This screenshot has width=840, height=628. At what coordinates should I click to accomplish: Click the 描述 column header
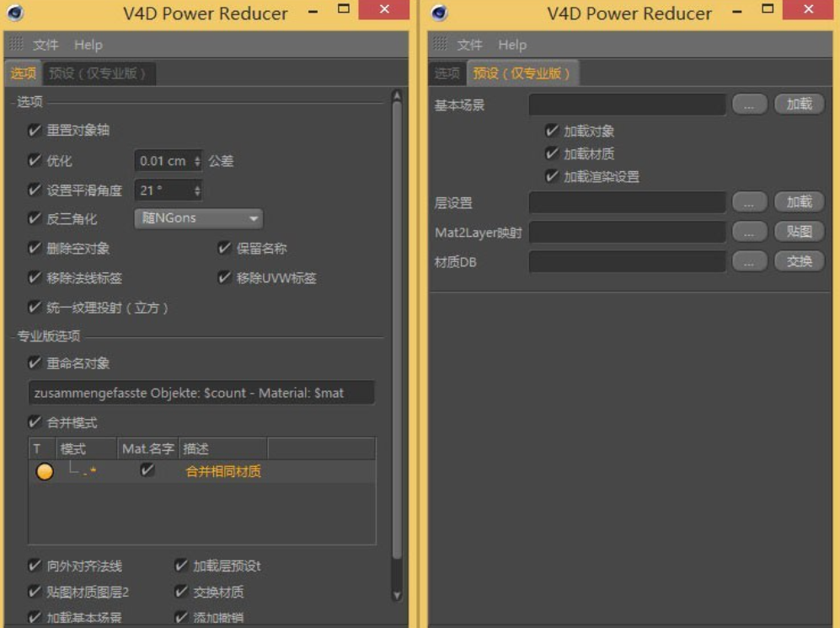[x=223, y=448]
